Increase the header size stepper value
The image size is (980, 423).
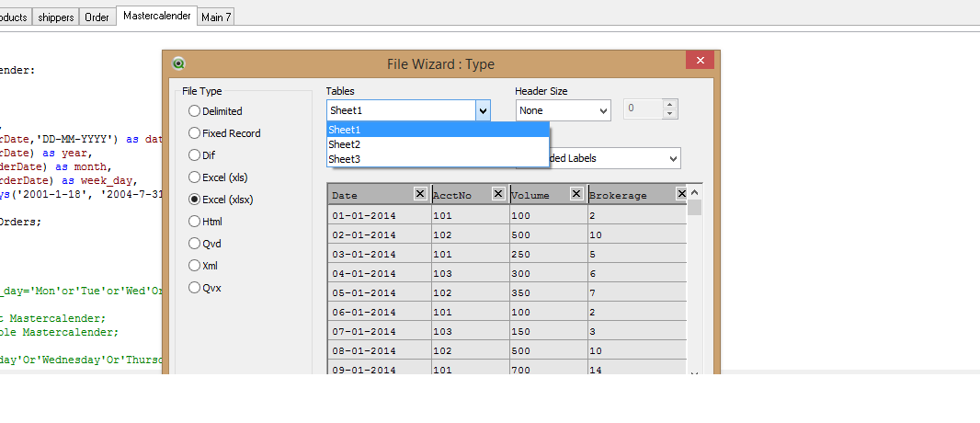click(670, 105)
